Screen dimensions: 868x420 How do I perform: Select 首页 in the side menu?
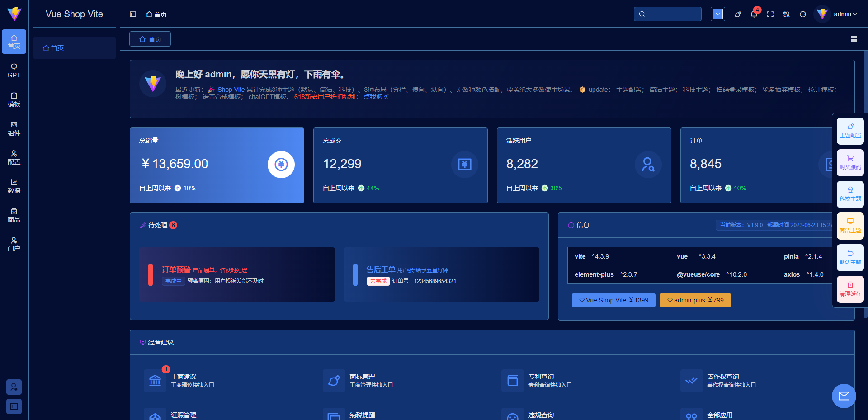[x=75, y=48]
